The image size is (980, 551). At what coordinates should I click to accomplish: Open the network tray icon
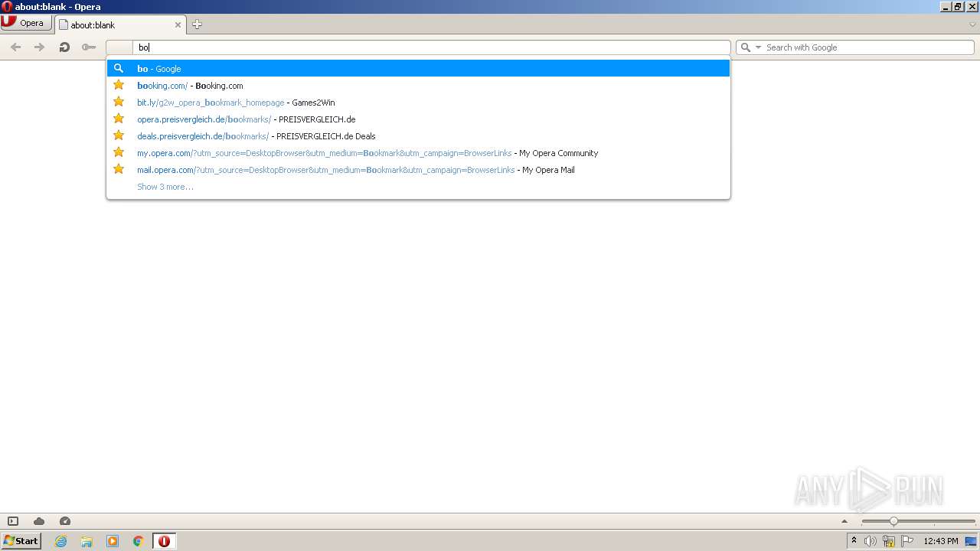pos(889,541)
